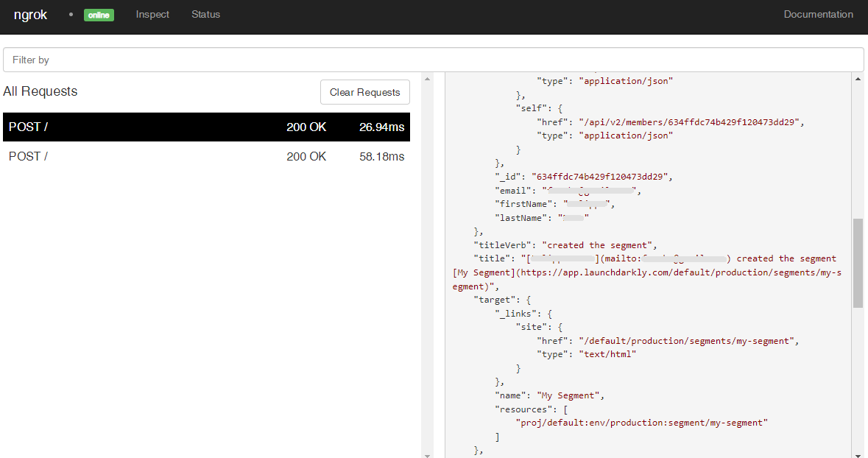Click the "text/html" type value
Viewport: 868px width, 458px height.
click(x=607, y=354)
